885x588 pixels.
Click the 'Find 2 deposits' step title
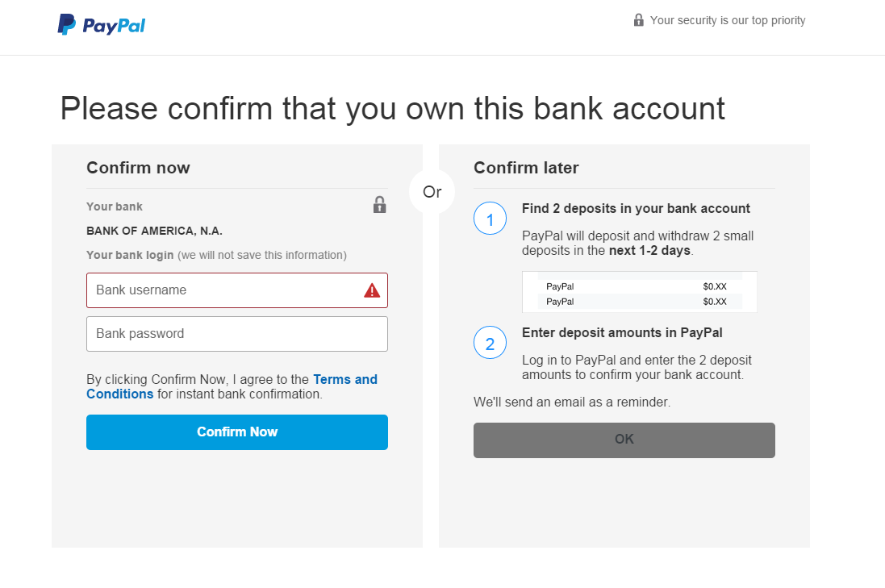636,208
